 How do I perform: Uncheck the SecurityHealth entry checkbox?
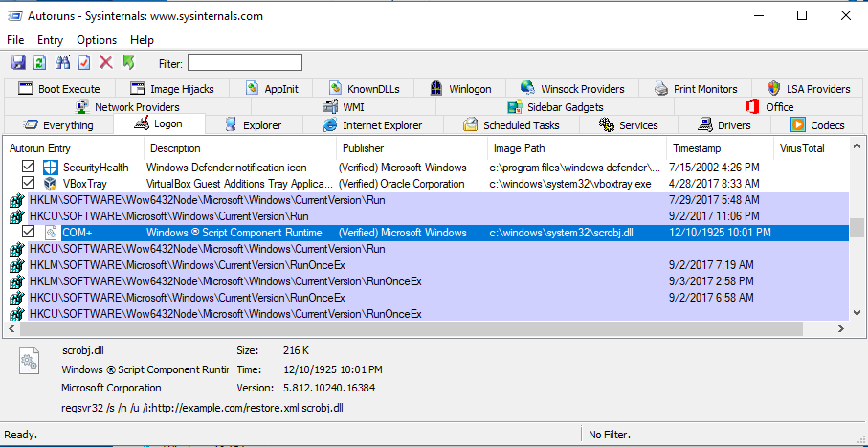pyautogui.click(x=28, y=167)
